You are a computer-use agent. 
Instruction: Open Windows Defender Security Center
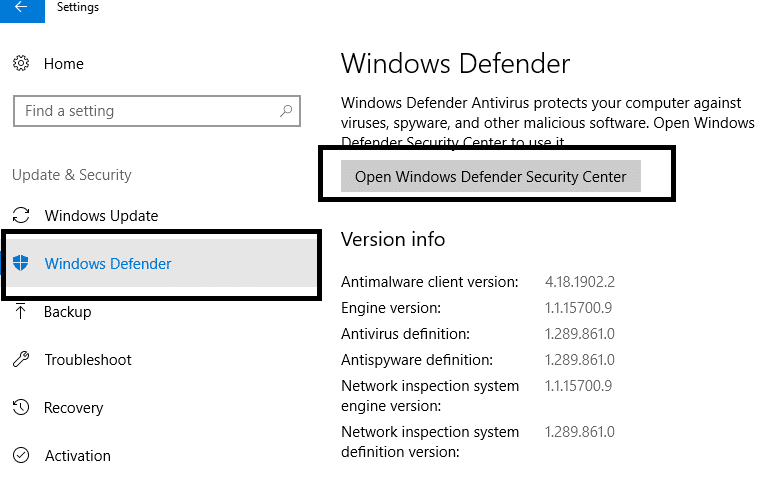point(490,177)
